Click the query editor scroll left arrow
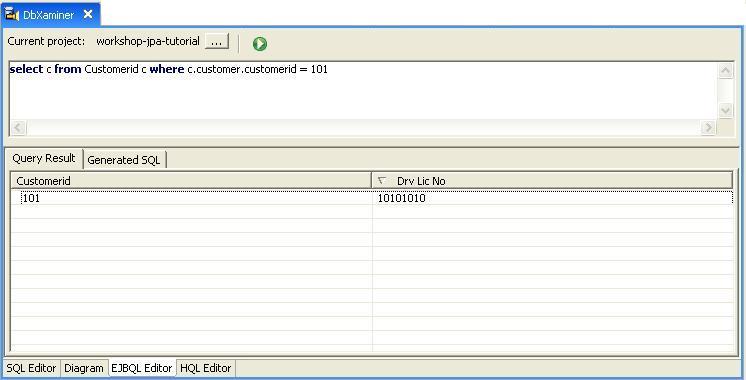This screenshot has height=380, width=746. click(18, 127)
